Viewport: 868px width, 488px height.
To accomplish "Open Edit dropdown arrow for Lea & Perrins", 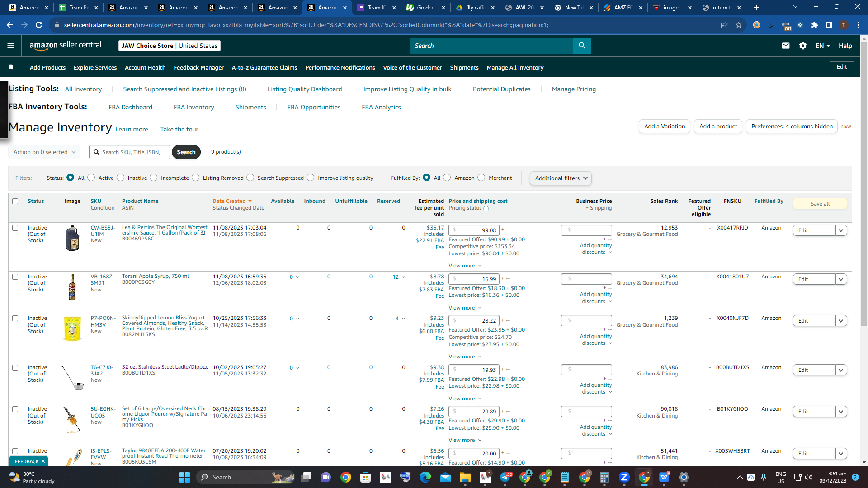I will coord(841,230).
